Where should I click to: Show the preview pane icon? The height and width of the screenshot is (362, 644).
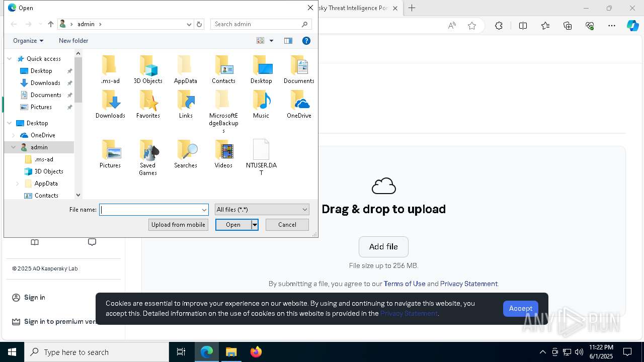[288, 41]
